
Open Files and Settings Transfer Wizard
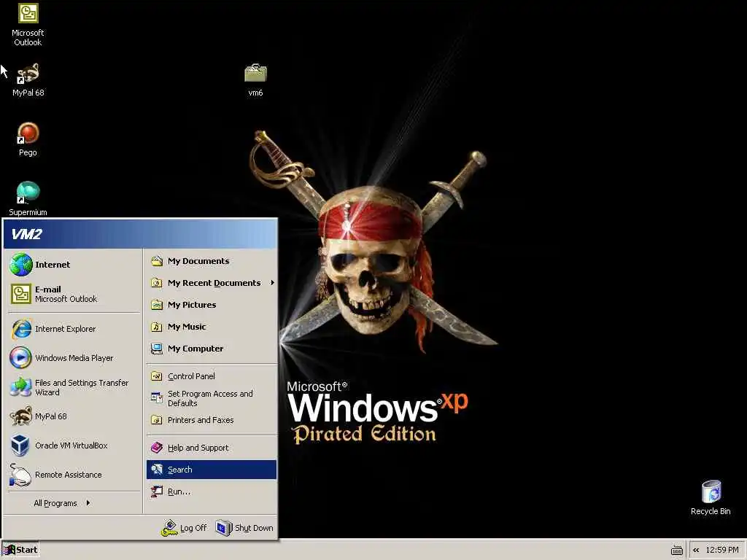pyautogui.click(x=74, y=387)
